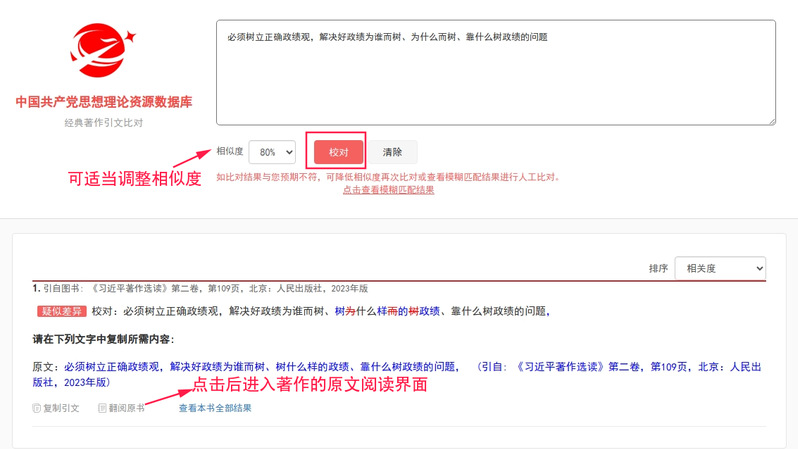Click the 经典著作引文比对 subtitle
Screen dimensions: 798x449
point(104,123)
